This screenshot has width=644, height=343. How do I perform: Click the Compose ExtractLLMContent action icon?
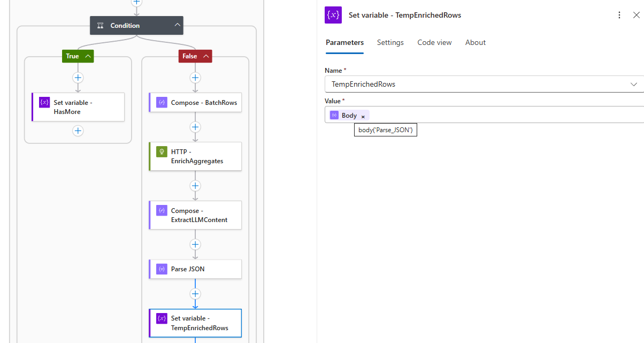pos(162,211)
